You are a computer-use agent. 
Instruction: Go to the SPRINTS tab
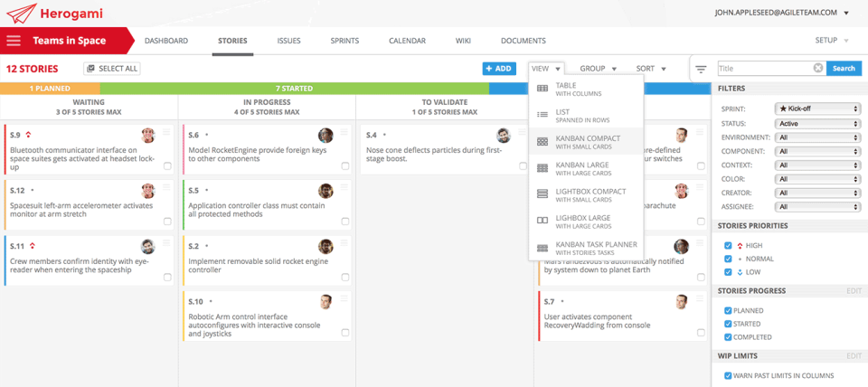click(344, 41)
